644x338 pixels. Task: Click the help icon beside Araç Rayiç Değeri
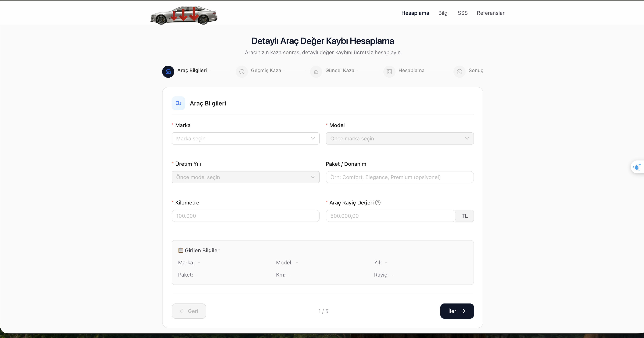point(378,203)
